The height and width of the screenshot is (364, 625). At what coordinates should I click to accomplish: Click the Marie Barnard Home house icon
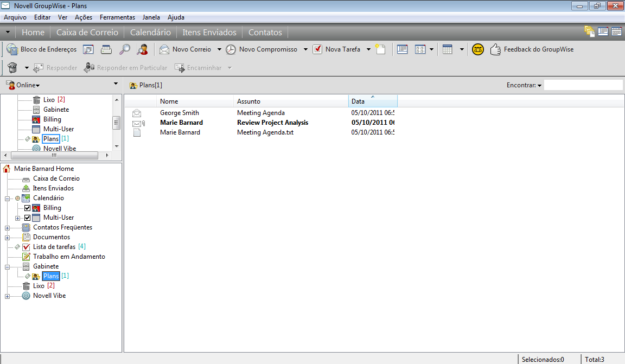[7, 169]
